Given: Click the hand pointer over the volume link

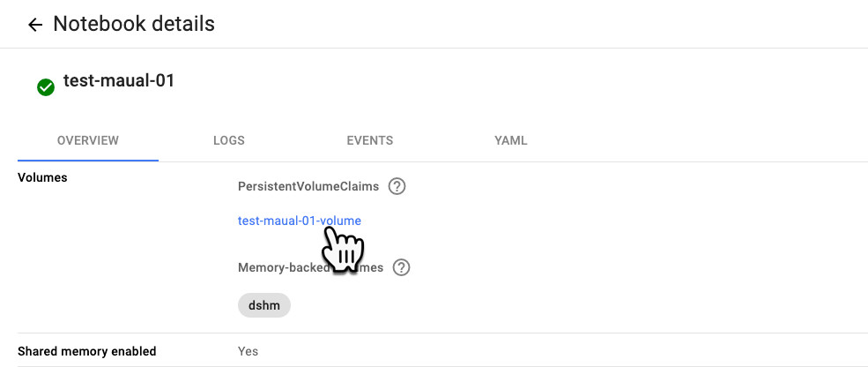Looking at the screenshot, I should tap(343, 249).
